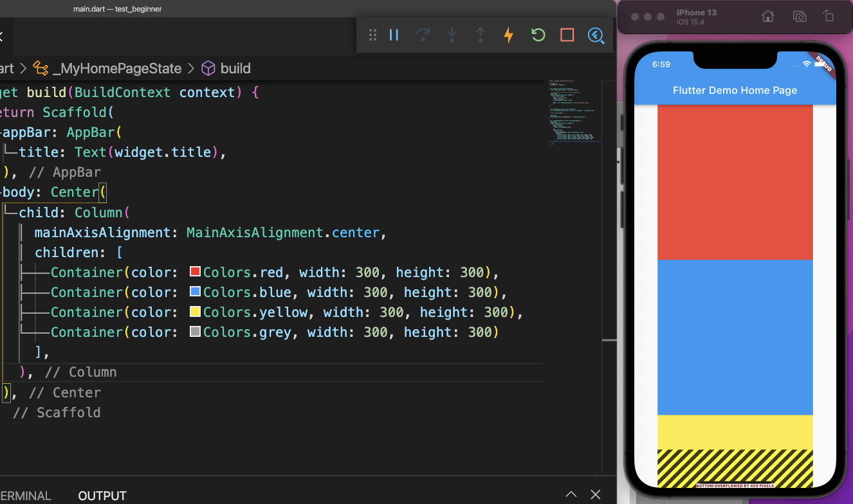853x504 pixels.
Task: Open yellow color swatch in code
Action: (x=196, y=312)
